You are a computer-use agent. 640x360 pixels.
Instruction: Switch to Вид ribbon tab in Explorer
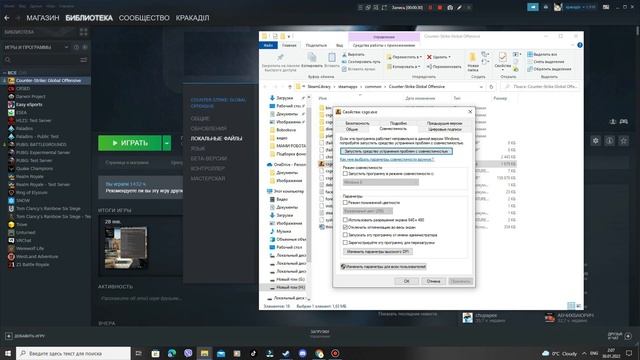pos(340,45)
